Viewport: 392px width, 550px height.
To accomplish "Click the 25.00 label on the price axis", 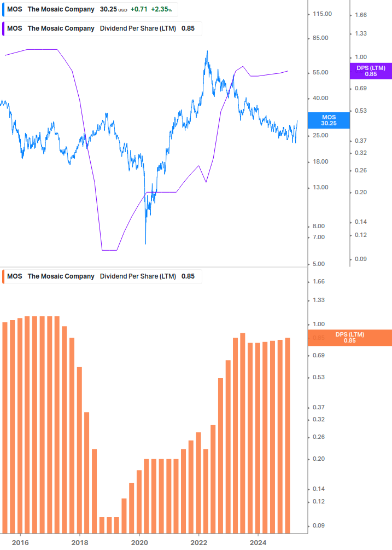I will 320,135.
